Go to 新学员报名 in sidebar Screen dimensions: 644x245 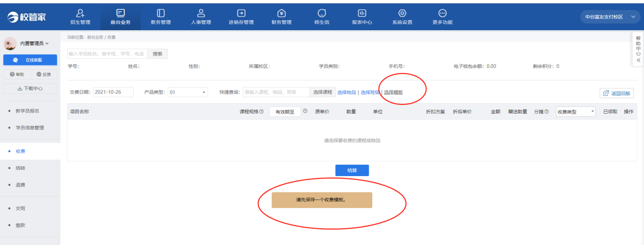[27, 111]
